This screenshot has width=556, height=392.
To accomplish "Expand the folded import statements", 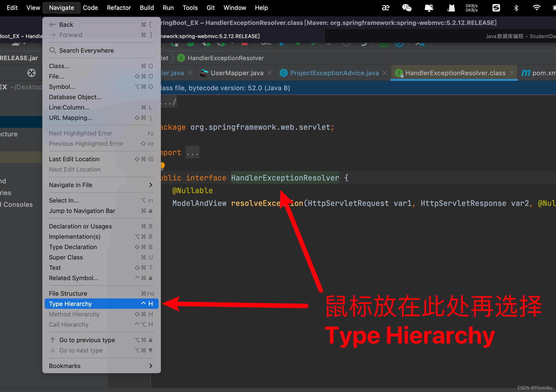I will click(x=193, y=153).
